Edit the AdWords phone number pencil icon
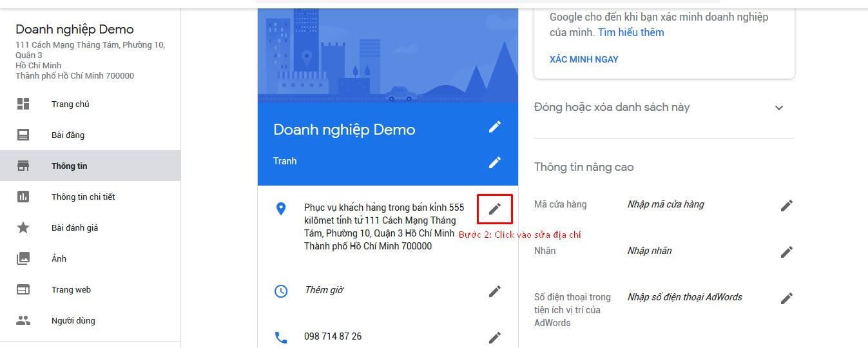868x348 pixels. (x=787, y=298)
